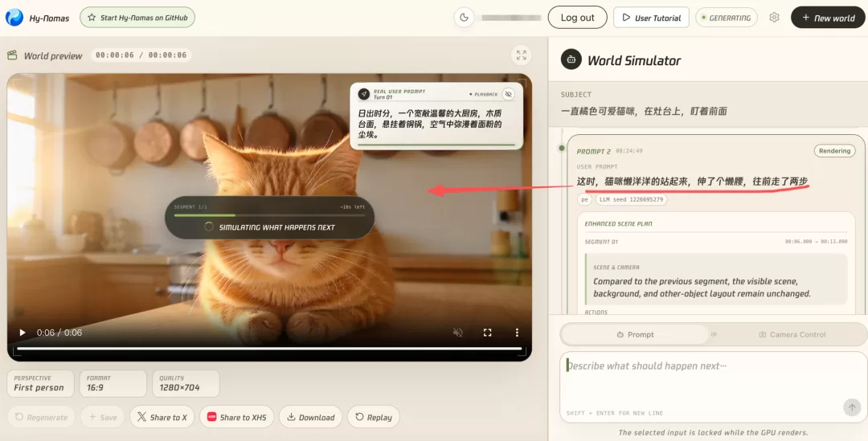Image resolution: width=868 pixels, height=441 pixels.
Task: Switch to the Prompt tab
Action: tap(634, 335)
